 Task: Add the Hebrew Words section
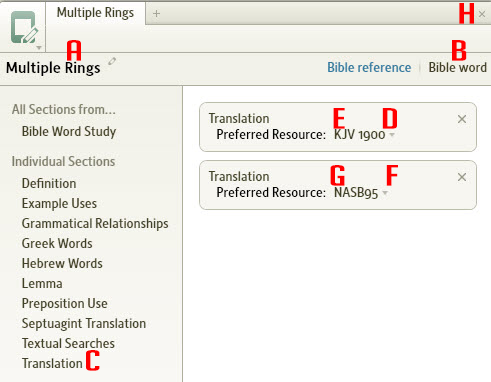tap(62, 263)
